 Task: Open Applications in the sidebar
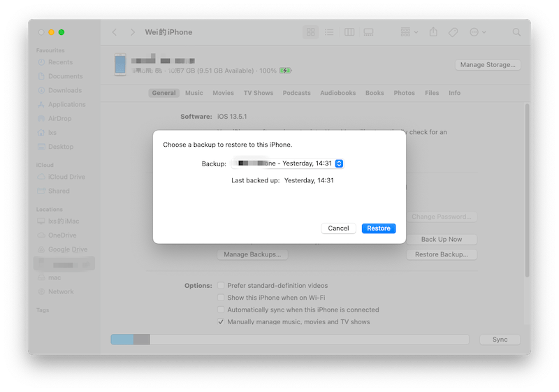coord(66,104)
